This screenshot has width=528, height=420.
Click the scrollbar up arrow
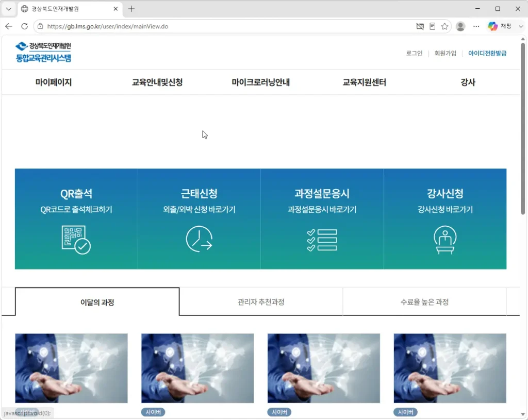click(523, 39)
